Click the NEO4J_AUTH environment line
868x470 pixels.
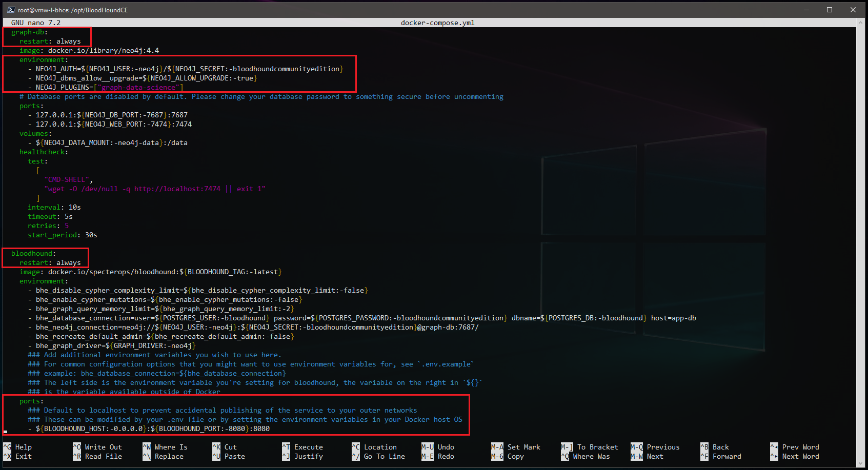coord(186,69)
